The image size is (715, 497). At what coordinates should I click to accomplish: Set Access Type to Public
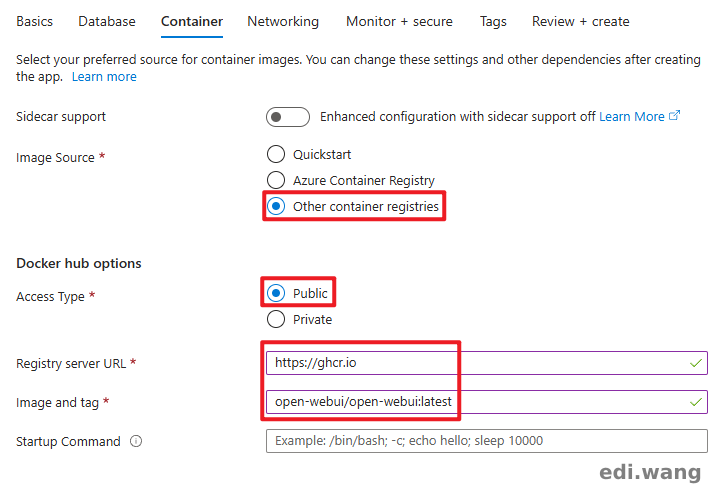click(276, 293)
